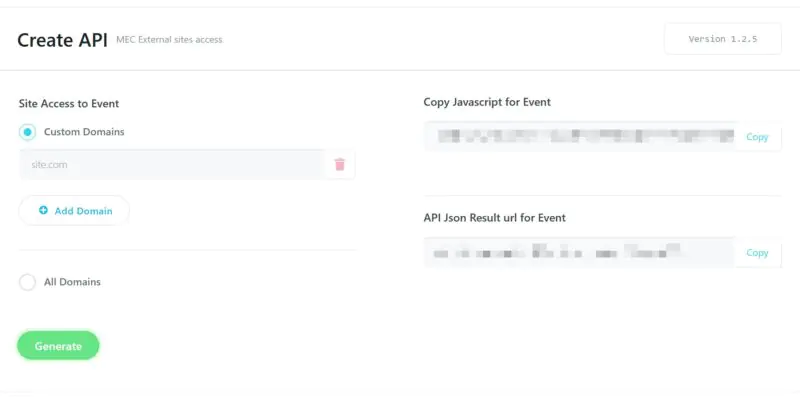Screen dimensions: 800x400
Task: Click the Create API page heading
Action: click(x=61, y=40)
